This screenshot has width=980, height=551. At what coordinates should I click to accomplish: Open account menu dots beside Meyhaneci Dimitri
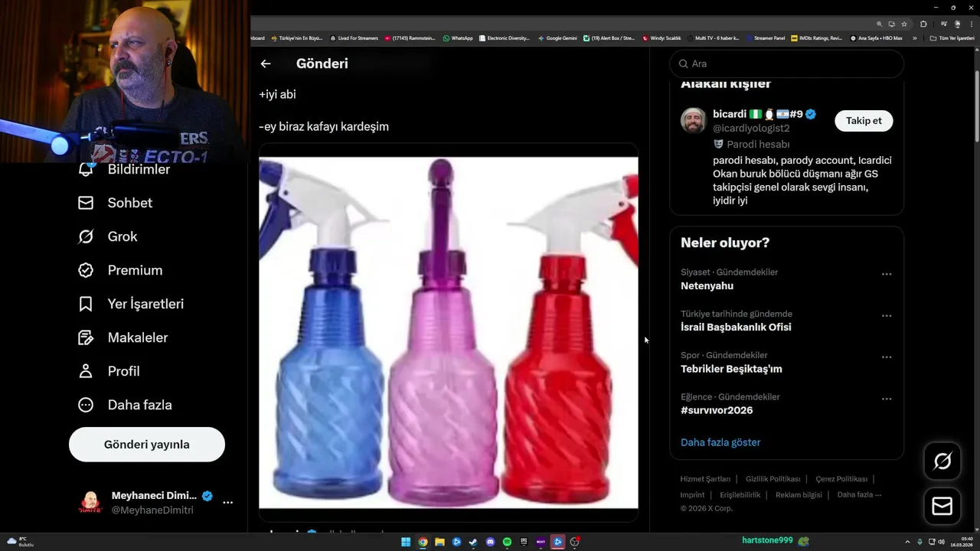[227, 503]
